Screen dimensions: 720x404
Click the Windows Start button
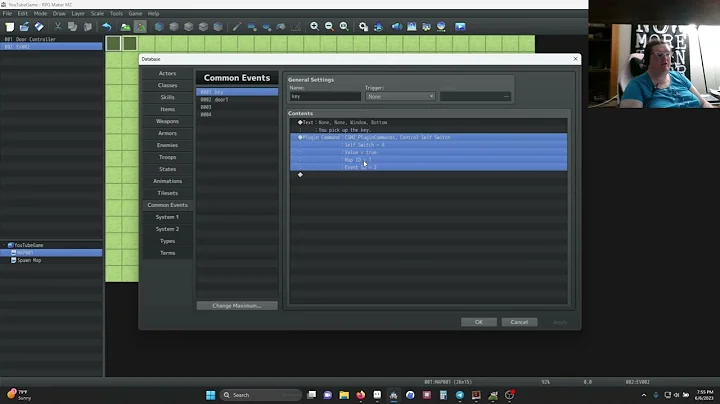coord(210,395)
